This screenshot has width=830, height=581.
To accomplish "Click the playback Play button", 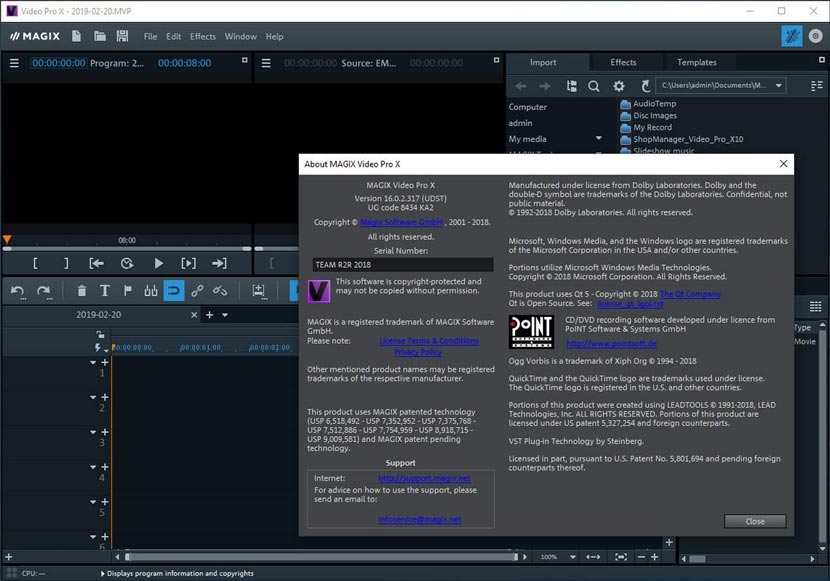I will click(x=158, y=263).
